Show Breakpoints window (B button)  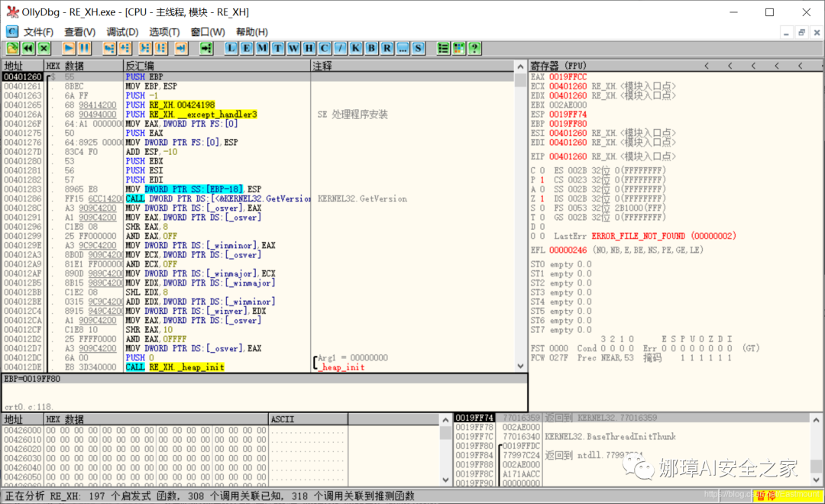coord(371,48)
